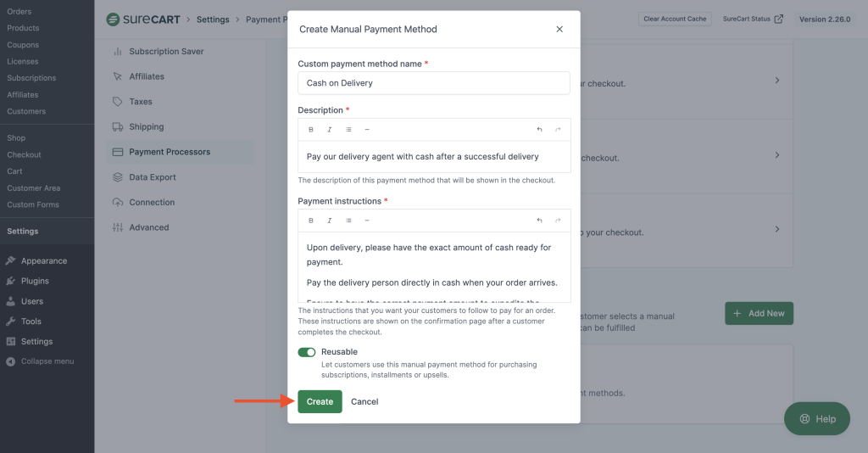
Task: Click the Custom payment method name field
Action: (433, 83)
